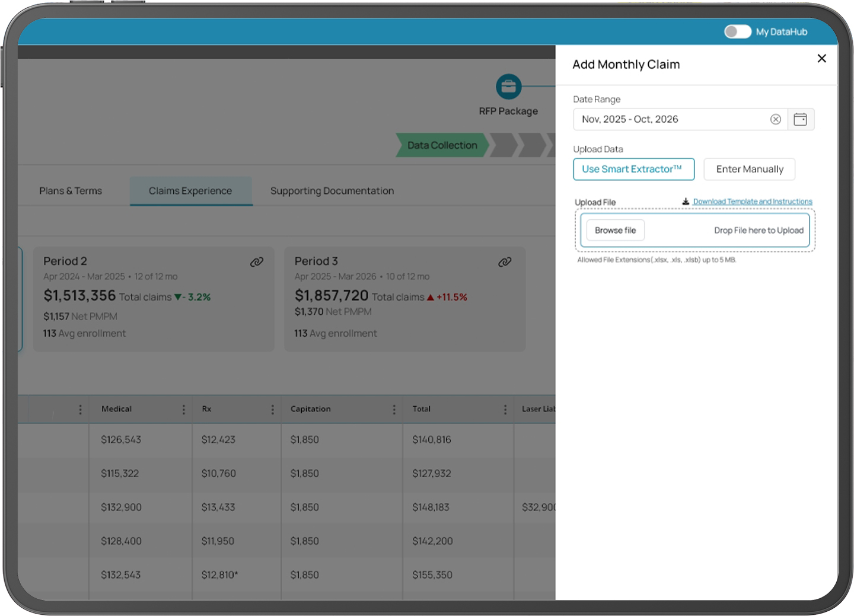Open the Medical column options menu
The image size is (854, 616).
[183, 410]
